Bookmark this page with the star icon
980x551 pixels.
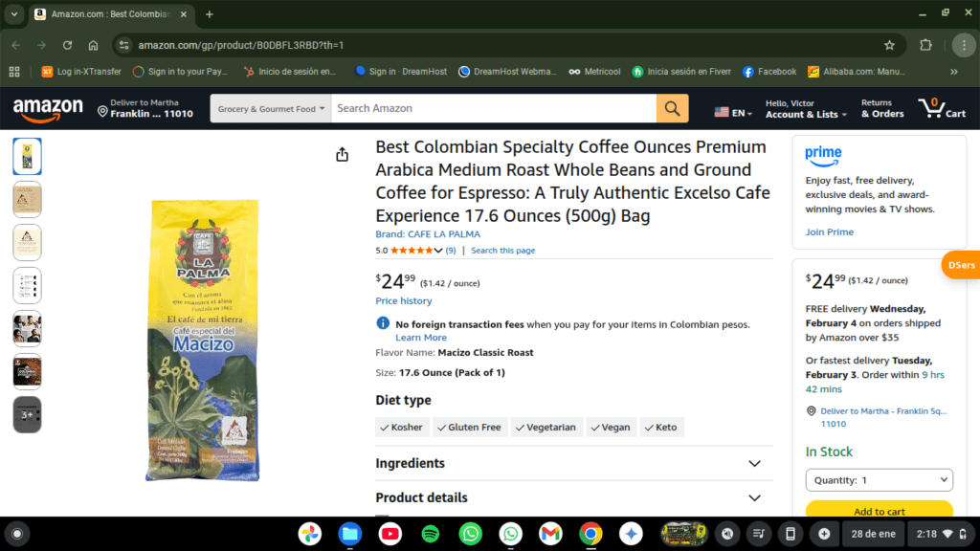coord(889,45)
